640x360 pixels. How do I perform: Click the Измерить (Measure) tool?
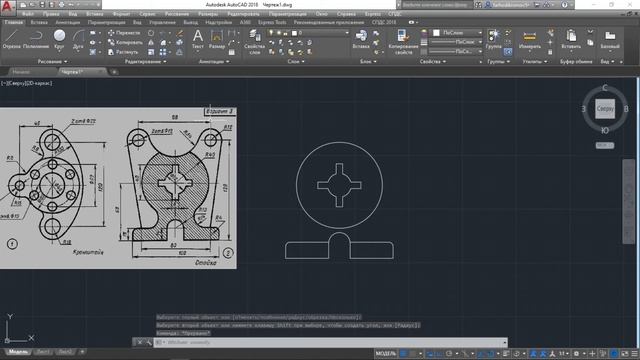(529, 39)
